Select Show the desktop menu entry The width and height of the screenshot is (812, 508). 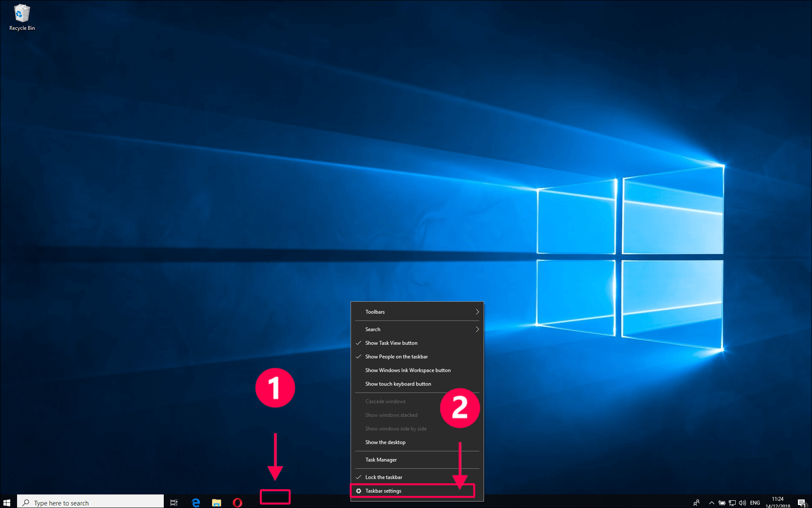[417, 442]
